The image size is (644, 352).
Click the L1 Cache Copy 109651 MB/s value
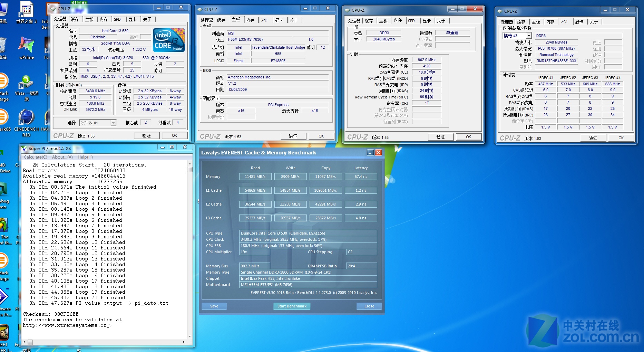click(x=326, y=190)
